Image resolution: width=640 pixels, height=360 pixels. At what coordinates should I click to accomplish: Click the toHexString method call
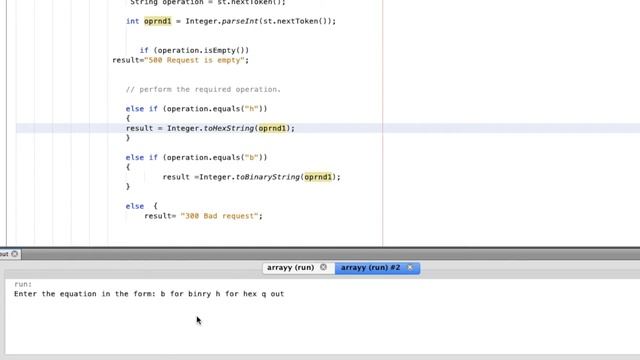coord(229,128)
